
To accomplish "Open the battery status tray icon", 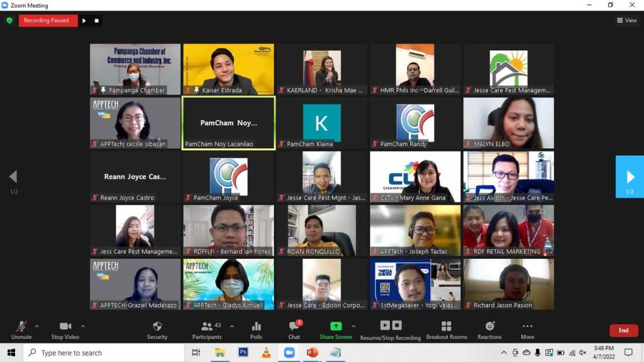I will pos(560,353).
